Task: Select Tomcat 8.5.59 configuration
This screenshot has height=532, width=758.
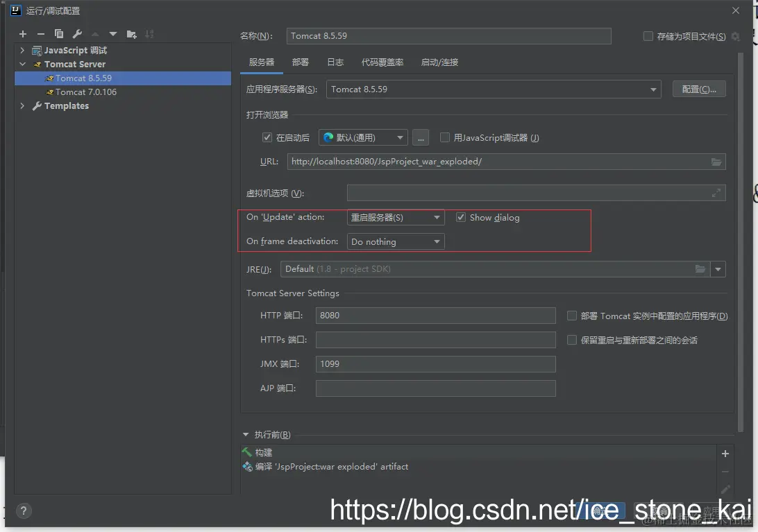Action: pos(123,78)
